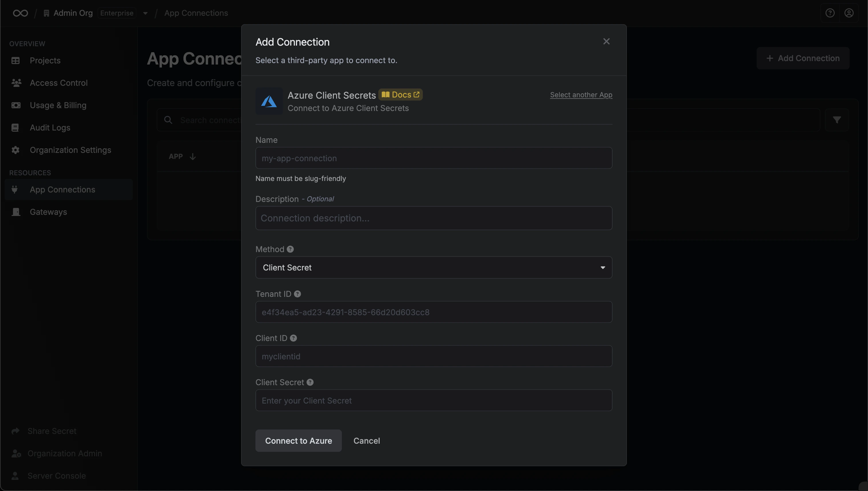Viewport: 868px width, 491px height.
Task: Open Usage & Billing in the sidebar
Action: coord(69,105)
